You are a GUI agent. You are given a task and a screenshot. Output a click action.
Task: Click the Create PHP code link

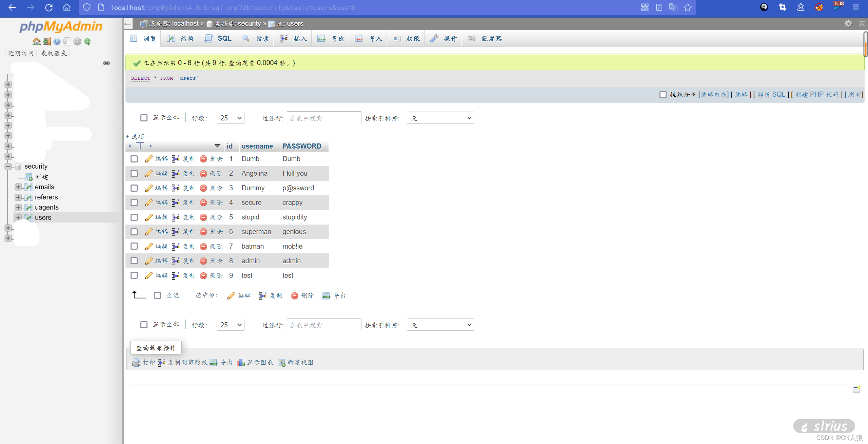[816, 95]
